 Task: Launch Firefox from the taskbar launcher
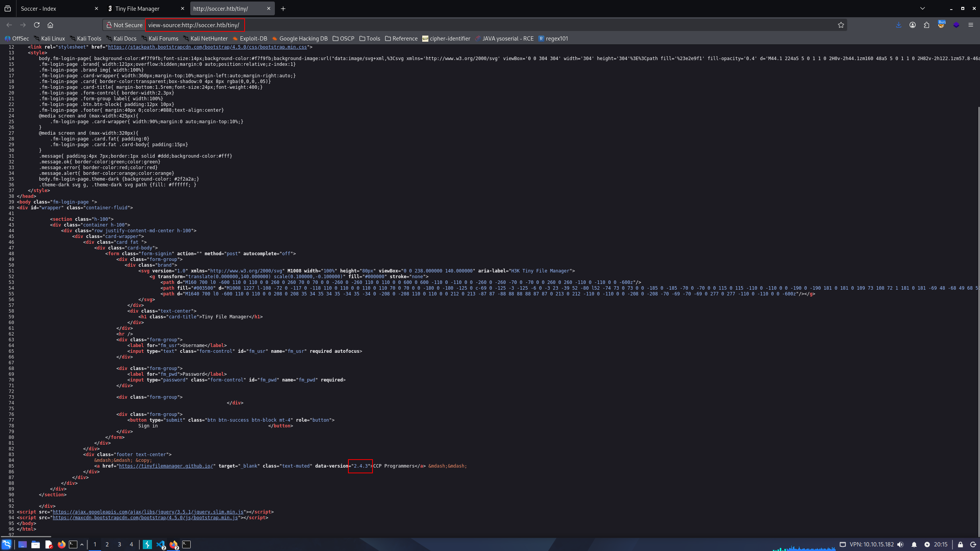61,544
